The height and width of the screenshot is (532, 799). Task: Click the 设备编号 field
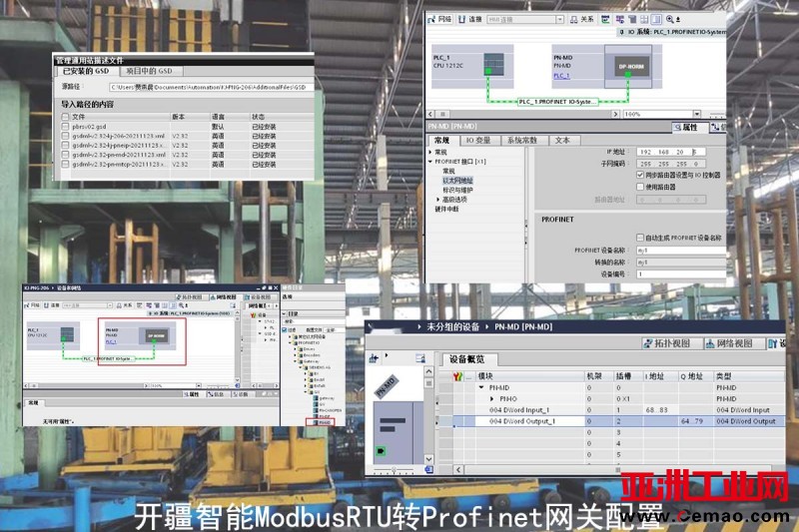coord(681,273)
